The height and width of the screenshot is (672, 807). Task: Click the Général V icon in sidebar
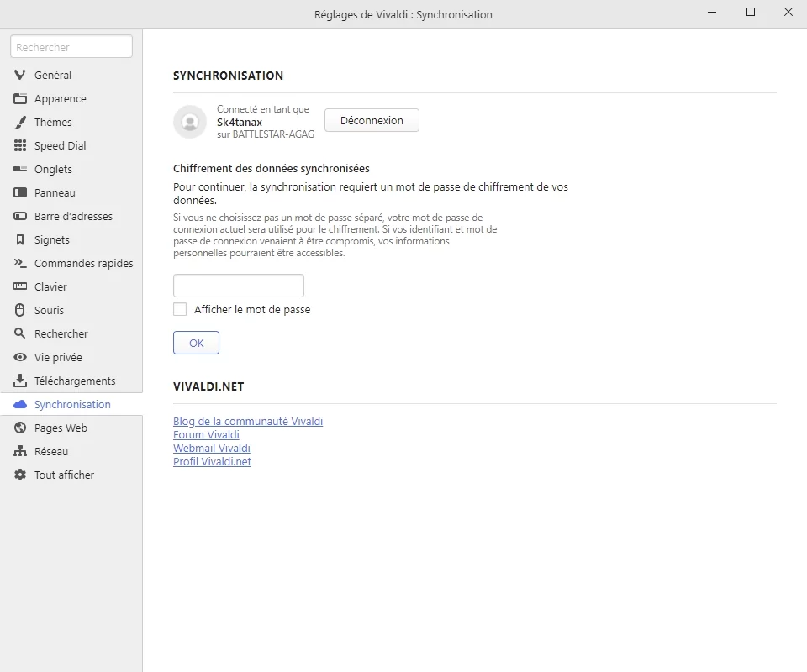(x=19, y=75)
